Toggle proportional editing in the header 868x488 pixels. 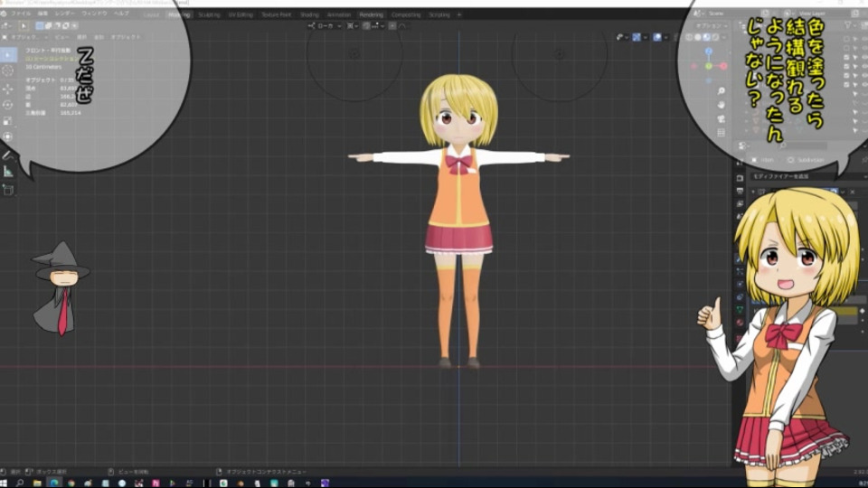click(x=392, y=26)
